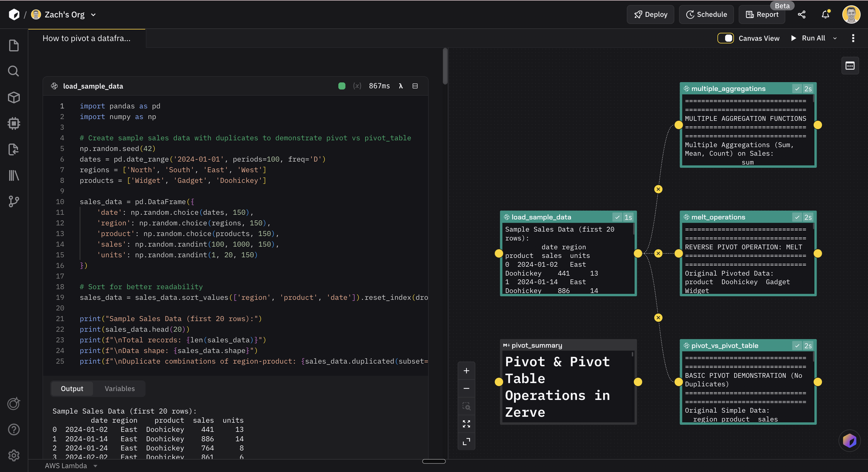
Task: Zoom in on the canvas
Action: pyautogui.click(x=467, y=371)
